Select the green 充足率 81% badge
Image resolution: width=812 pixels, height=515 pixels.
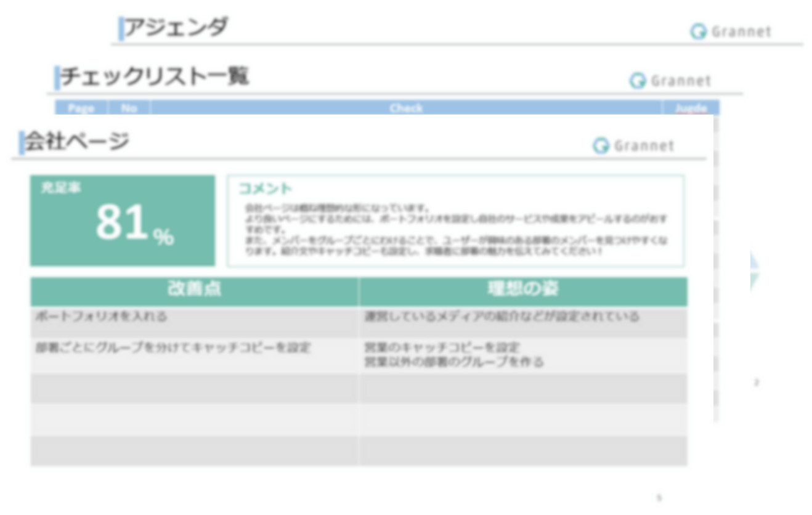pos(123,219)
